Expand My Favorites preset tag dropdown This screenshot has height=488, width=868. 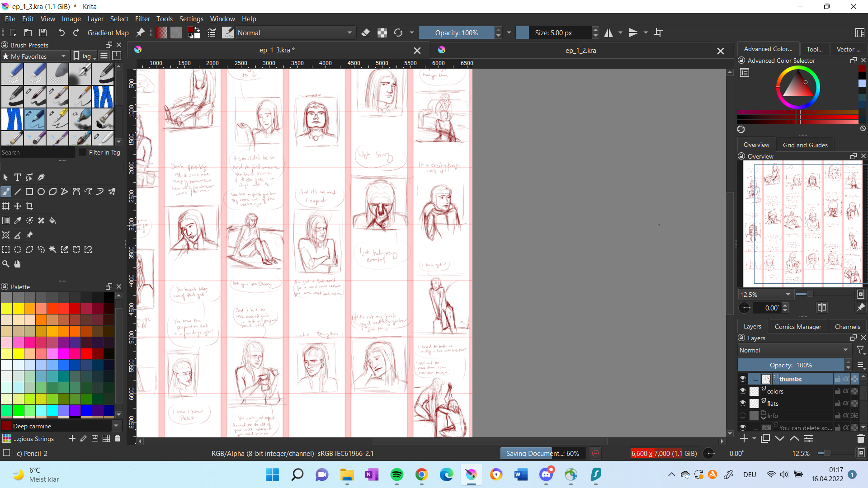35,56
